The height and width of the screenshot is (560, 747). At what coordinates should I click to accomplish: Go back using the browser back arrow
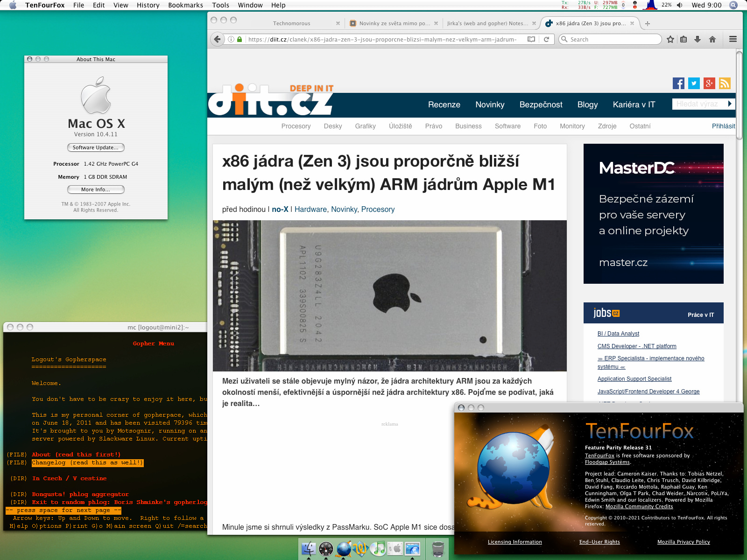(x=217, y=39)
